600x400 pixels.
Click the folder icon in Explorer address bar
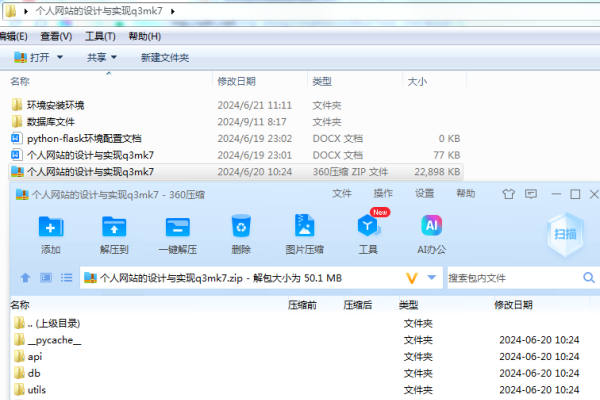coord(11,11)
